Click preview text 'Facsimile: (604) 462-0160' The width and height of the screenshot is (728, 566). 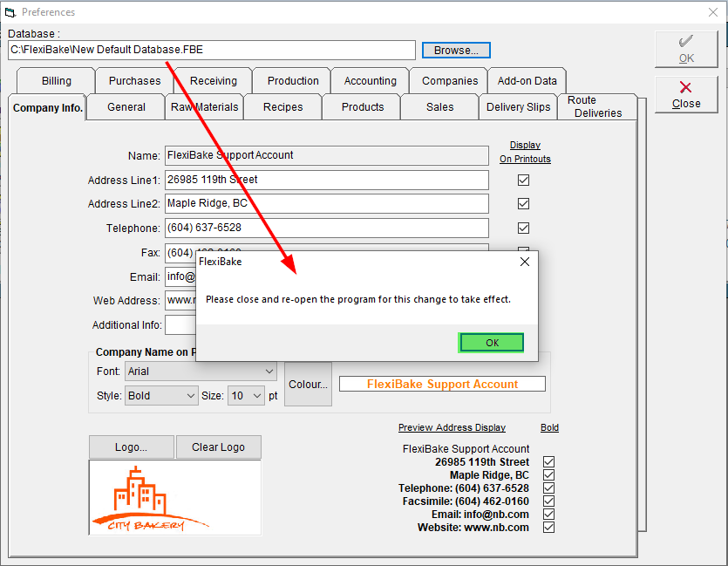point(466,501)
